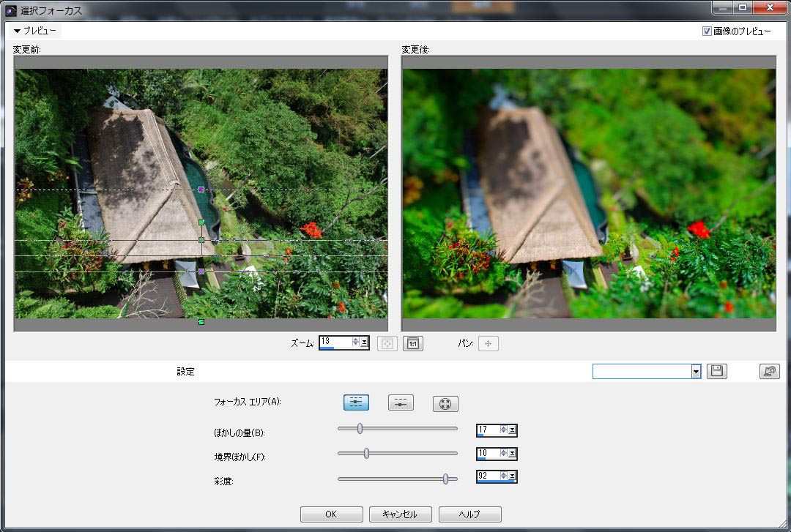Click the lower purple feather handle in preview
791x532 pixels.
201,271
